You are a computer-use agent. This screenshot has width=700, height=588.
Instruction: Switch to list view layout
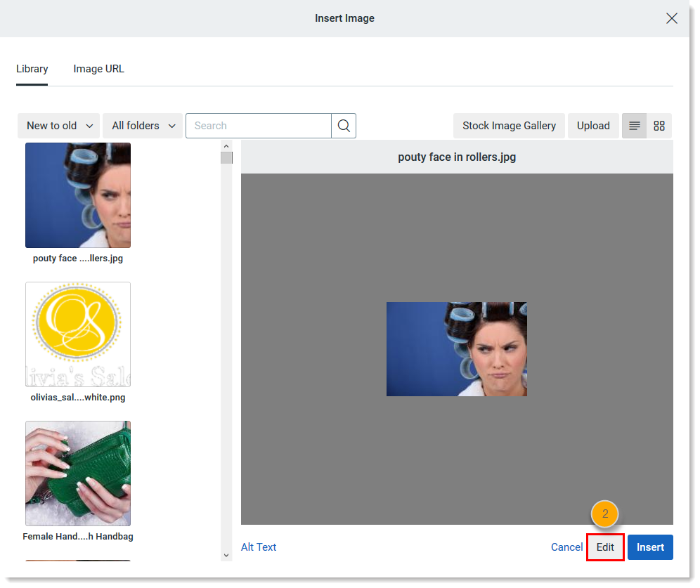635,126
